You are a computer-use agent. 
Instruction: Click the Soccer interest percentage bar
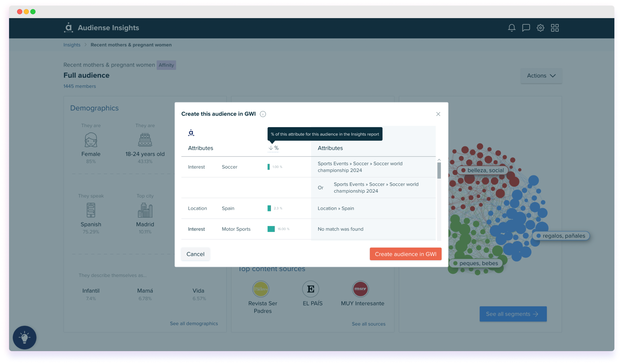click(269, 167)
